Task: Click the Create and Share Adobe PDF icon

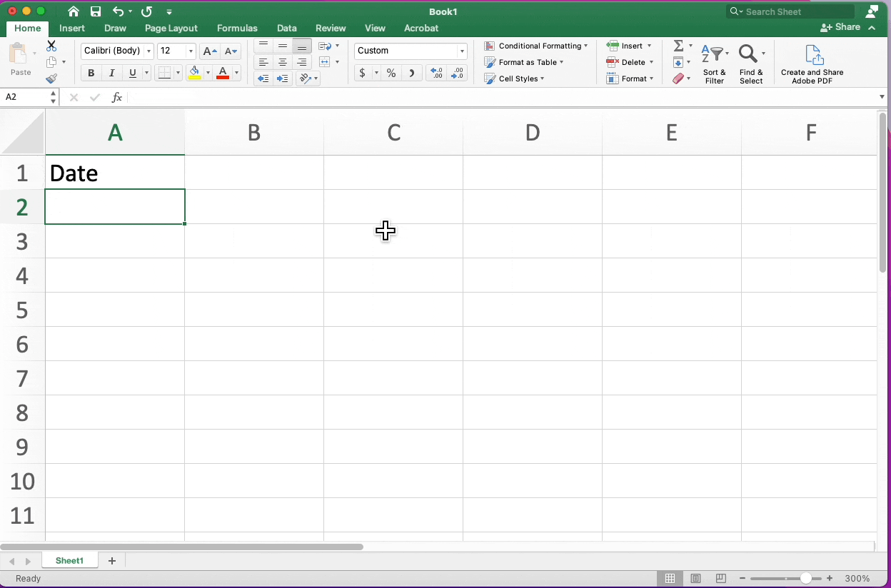Action: click(x=812, y=56)
